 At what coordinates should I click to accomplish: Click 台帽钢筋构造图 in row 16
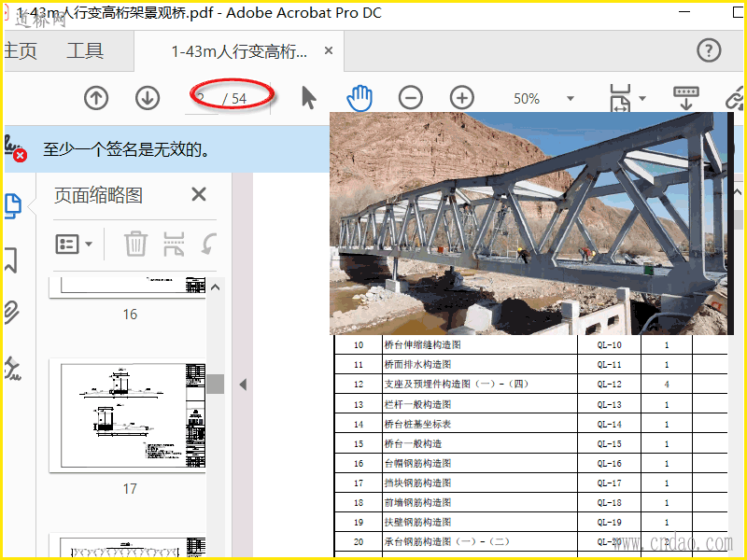417,463
